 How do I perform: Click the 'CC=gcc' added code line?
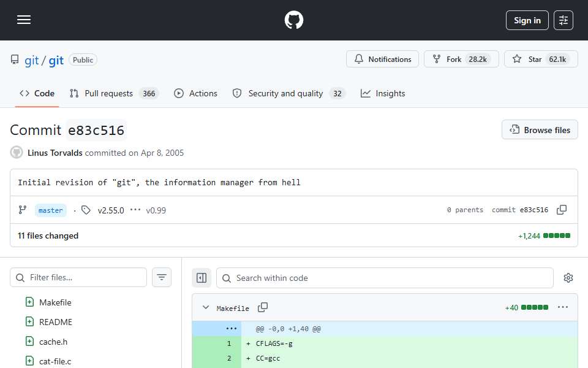(x=268, y=358)
